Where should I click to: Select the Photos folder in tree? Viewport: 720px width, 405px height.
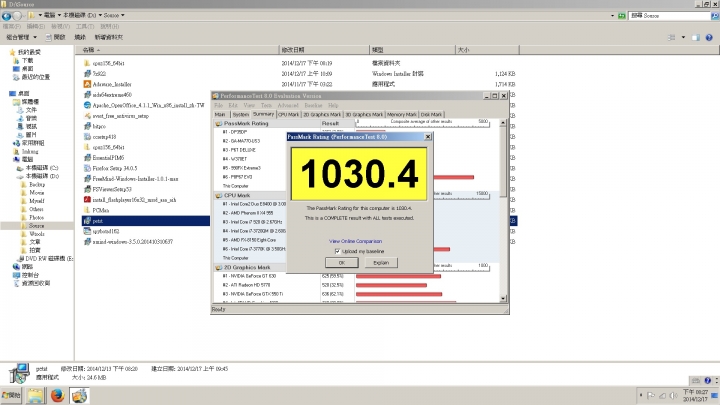(x=36, y=217)
